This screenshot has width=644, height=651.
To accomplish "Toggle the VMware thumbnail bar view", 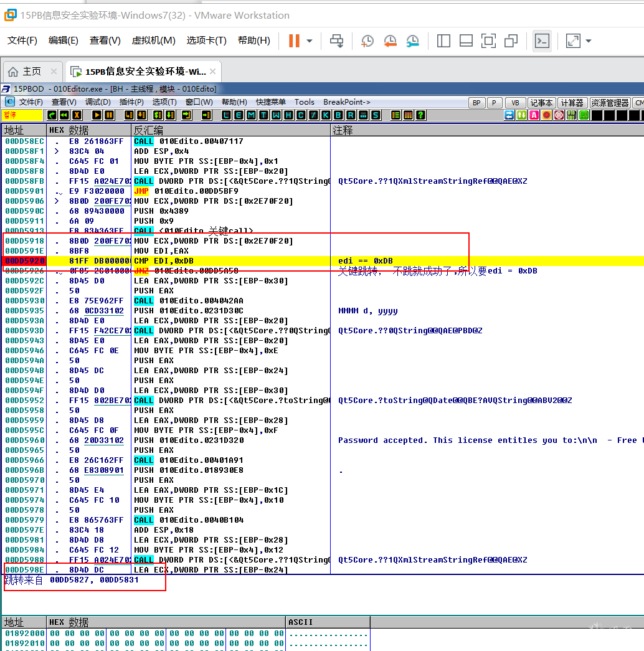I will [466, 40].
